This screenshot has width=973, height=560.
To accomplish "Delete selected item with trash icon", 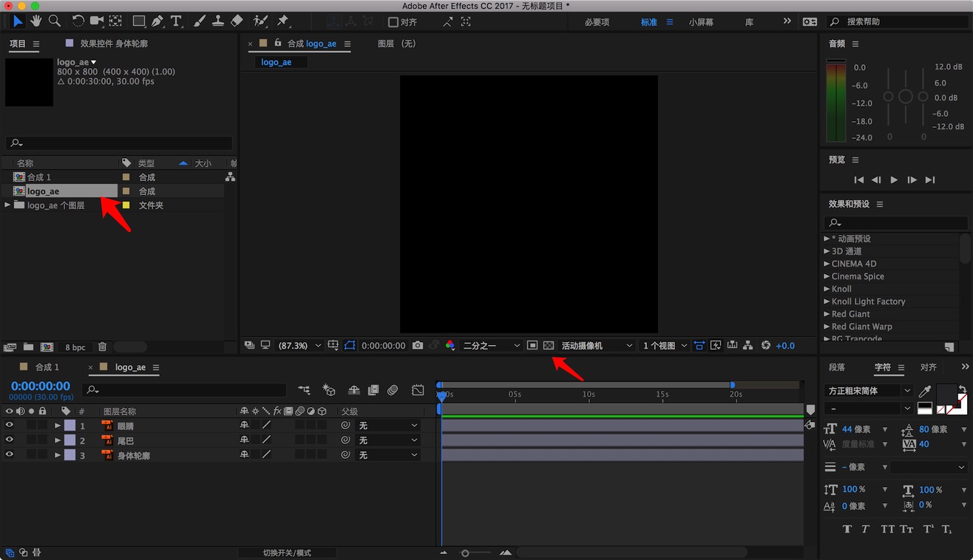I will point(102,347).
